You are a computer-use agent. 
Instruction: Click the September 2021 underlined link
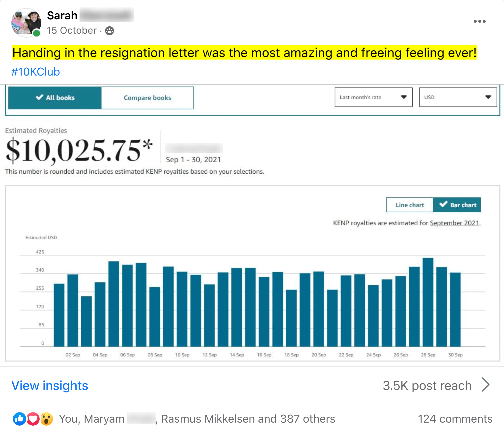click(454, 223)
